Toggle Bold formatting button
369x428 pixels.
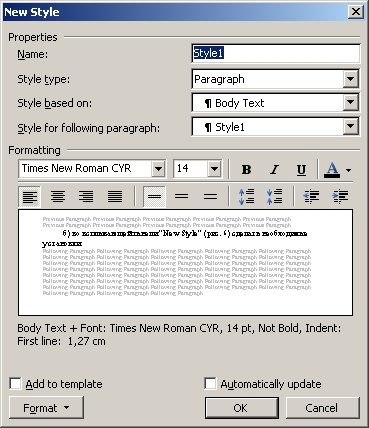246,170
